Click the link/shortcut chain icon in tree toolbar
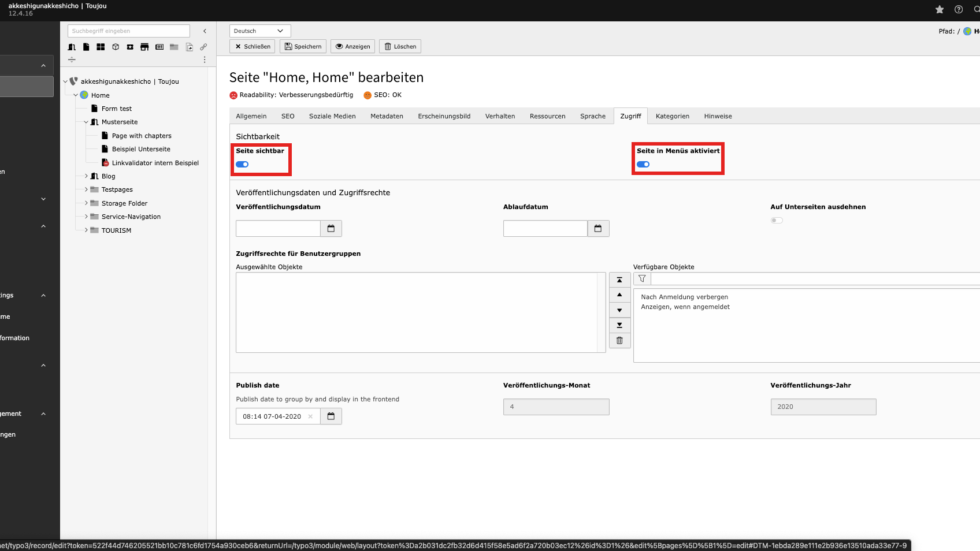 tap(203, 47)
